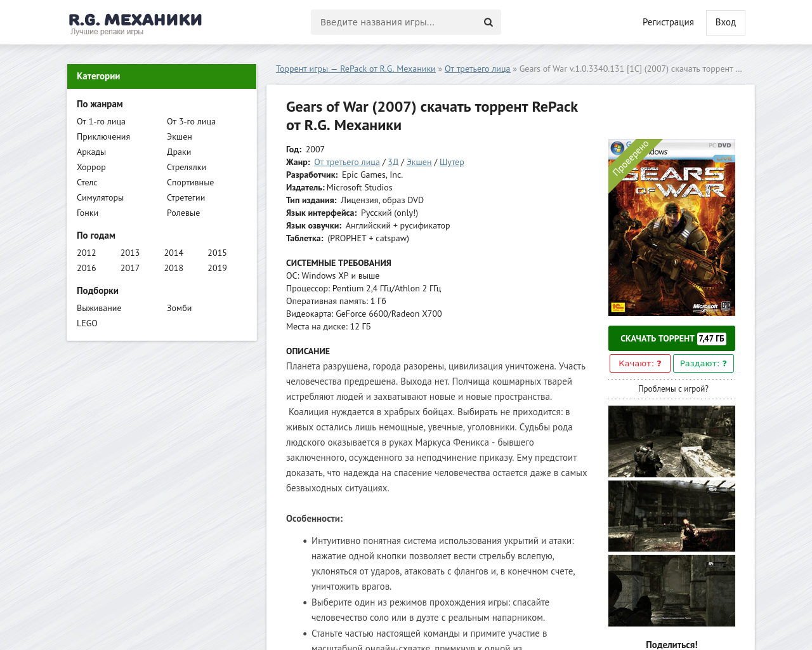This screenshot has width=812, height=650.
Task: Follow breadcrumb link От третьего лица
Action: pyautogui.click(x=477, y=69)
